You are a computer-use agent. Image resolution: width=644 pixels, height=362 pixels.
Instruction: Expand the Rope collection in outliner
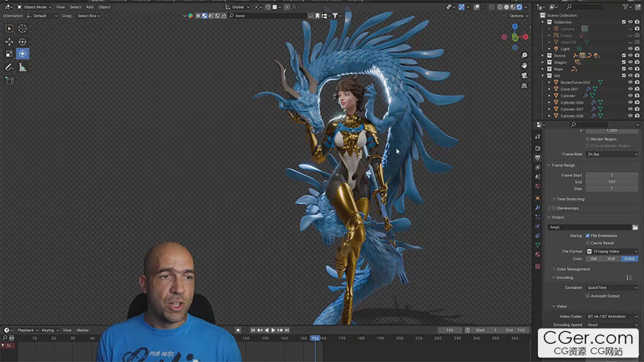point(543,69)
